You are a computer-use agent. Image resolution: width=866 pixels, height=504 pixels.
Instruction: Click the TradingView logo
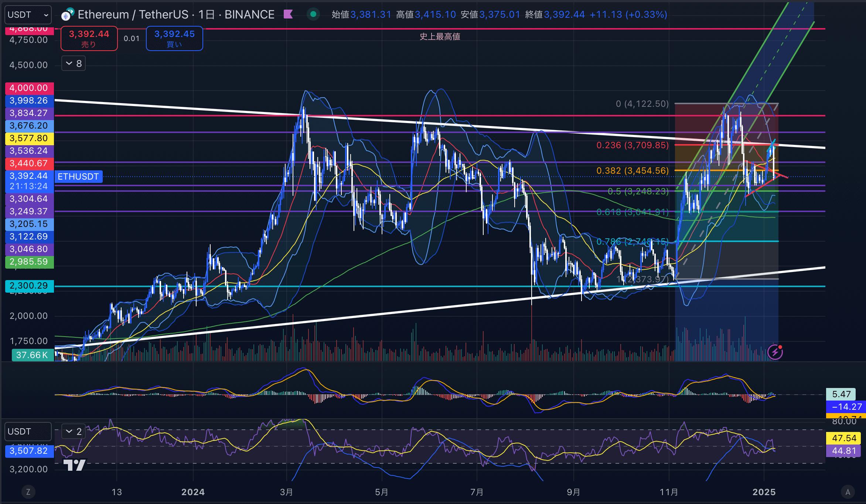click(75, 465)
